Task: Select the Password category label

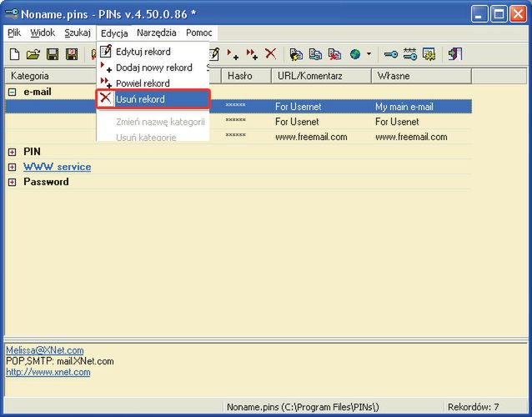Action: 46,182
